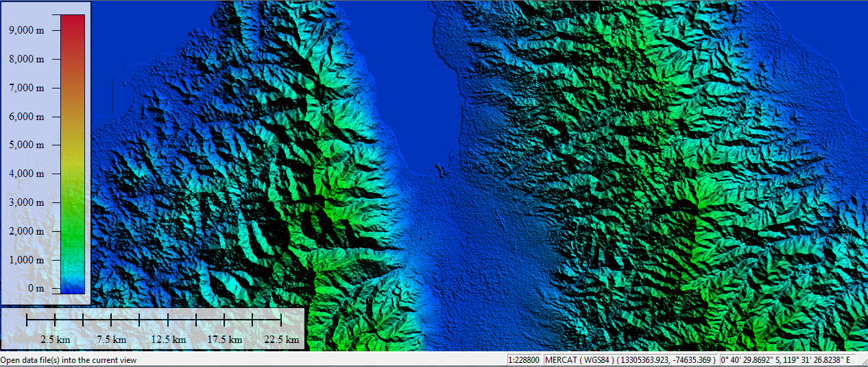
Task: Click the "Open data file(s) into the current view" status message
Action: tap(69, 360)
